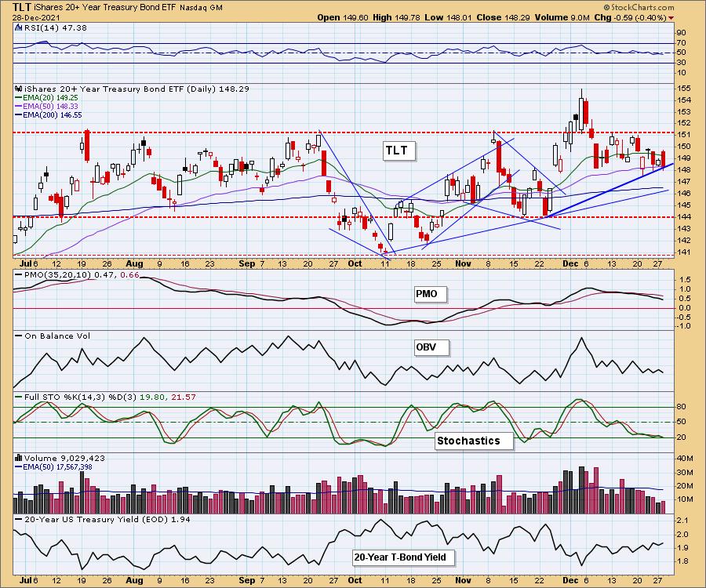Click the iShares 20+ Year Treasury Bond ETF title
Image resolution: width=706 pixels, height=588 pixels.
coord(105,7)
